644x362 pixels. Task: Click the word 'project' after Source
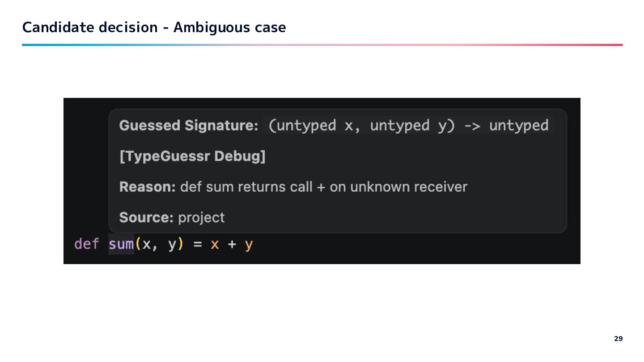tap(201, 218)
